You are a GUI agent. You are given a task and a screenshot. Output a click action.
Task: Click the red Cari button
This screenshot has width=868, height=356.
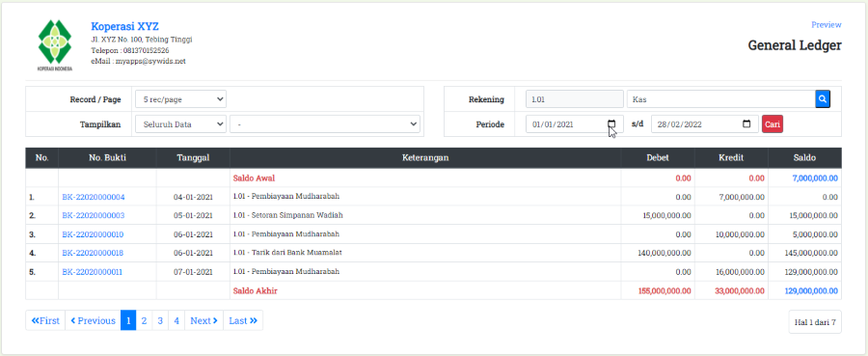tap(773, 124)
